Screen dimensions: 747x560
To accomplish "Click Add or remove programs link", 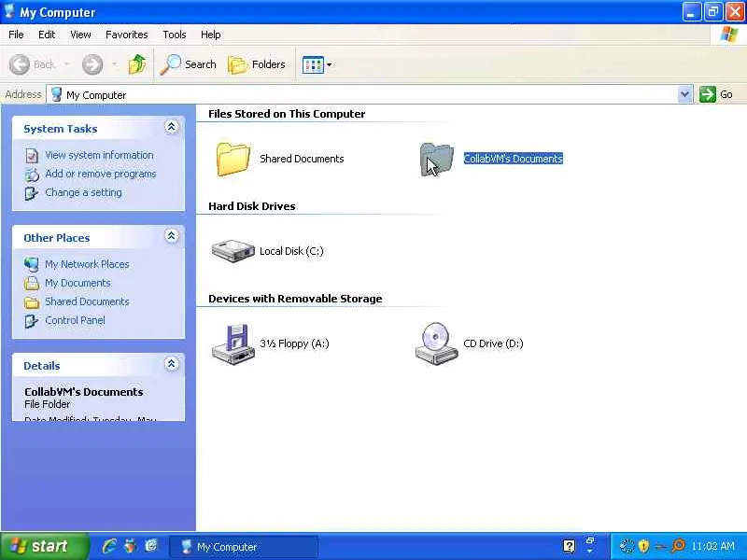I will click(x=101, y=174).
